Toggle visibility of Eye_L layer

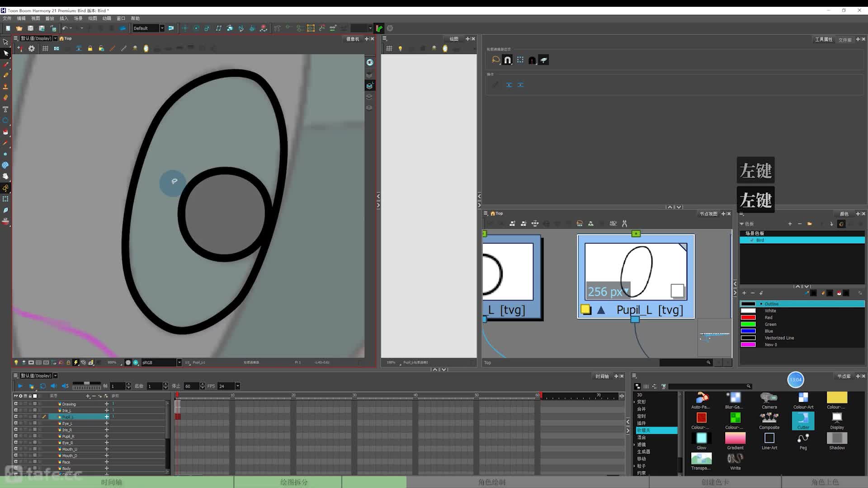coord(16,423)
